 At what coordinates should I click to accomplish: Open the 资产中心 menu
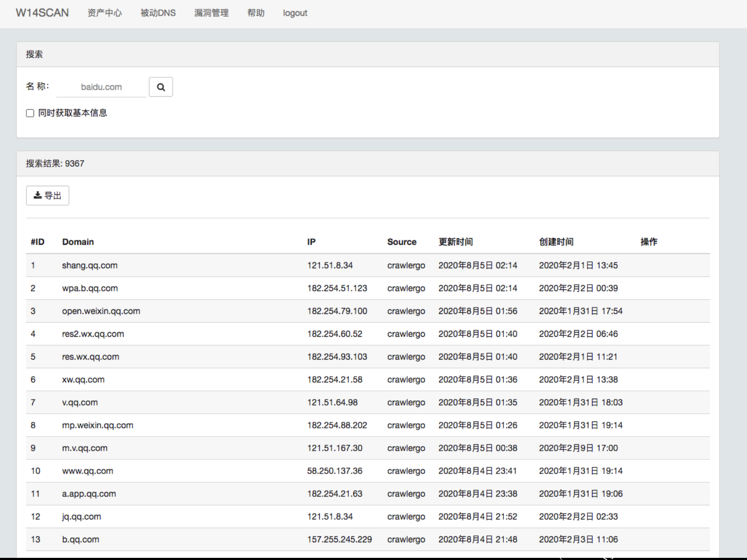[x=105, y=13]
